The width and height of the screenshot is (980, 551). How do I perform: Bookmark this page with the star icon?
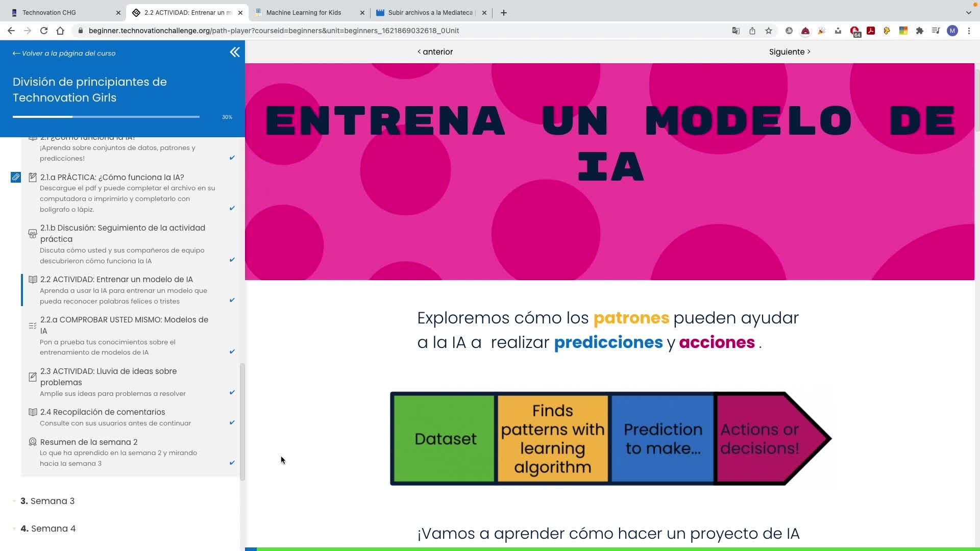tap(769, 31)
